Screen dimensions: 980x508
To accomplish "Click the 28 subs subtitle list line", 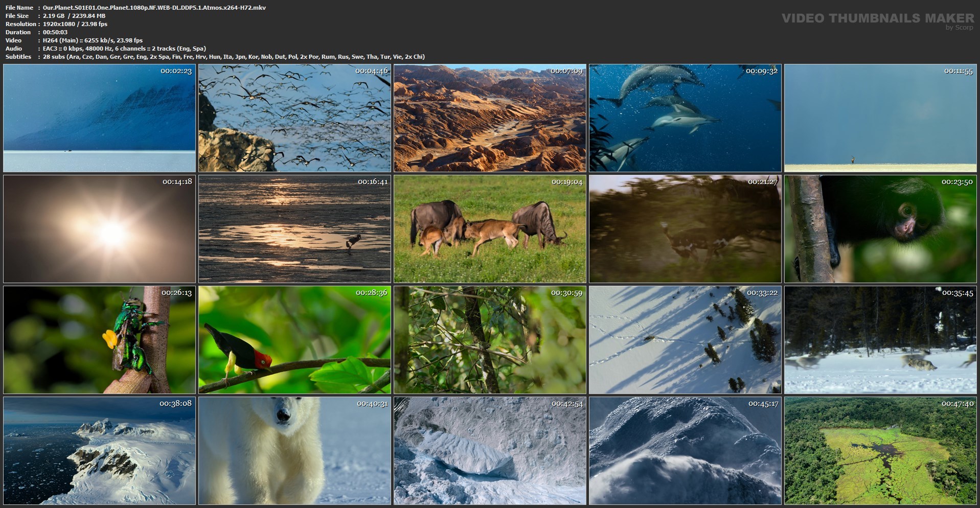I will [x=234, y=57].
